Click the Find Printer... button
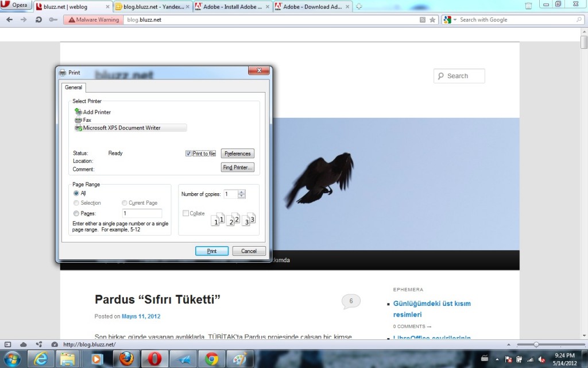 pyautogui.click(x=237, y=167)
